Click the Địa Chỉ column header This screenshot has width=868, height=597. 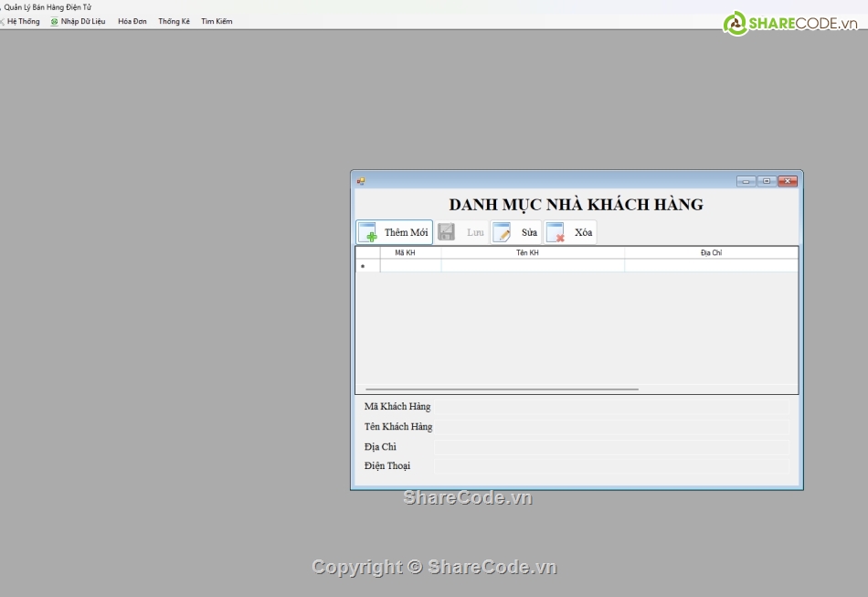point(711,253)
